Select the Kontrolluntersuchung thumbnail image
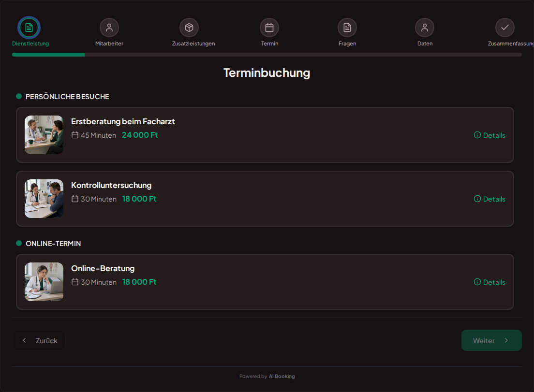 tap(44, 199)
